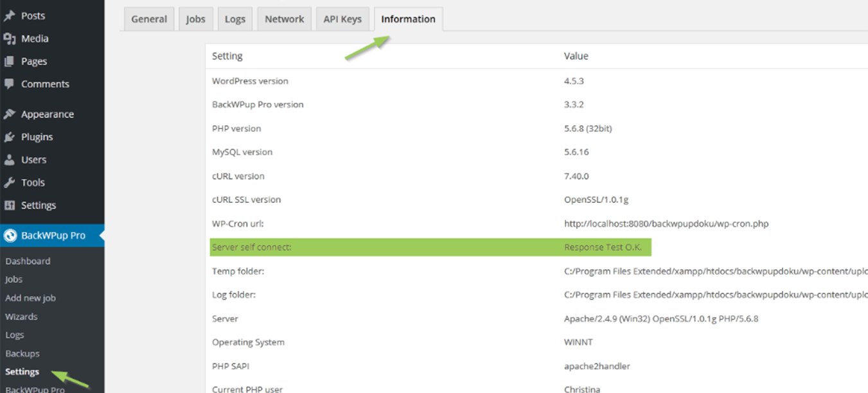Click the Comments bubble icon
This screenshot has height=393, width=868.
pos(9,83)
